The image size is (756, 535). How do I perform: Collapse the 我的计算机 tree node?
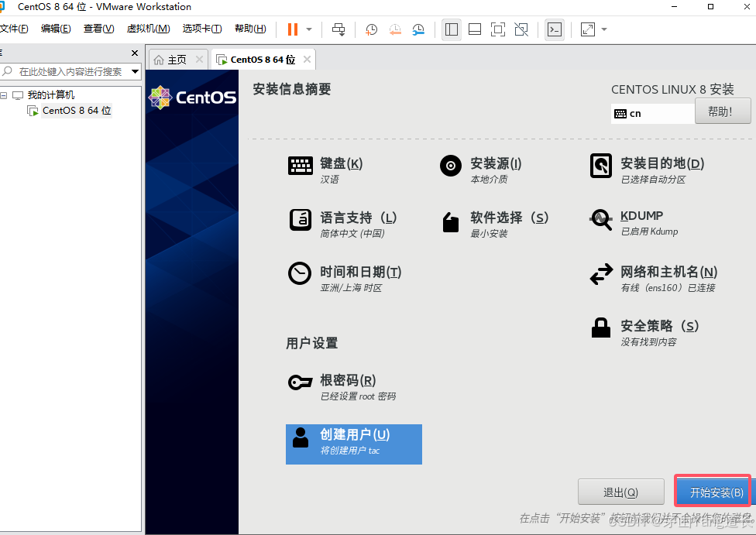click(4, 95)
